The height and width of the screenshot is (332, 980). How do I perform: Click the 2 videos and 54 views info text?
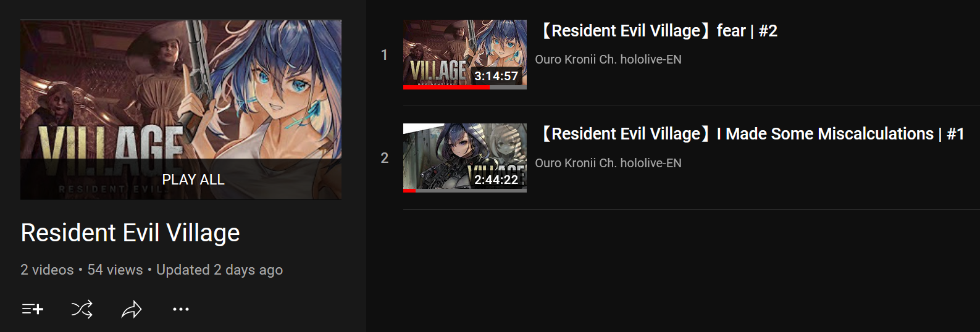pyautogui.click(x=82, y=270)
